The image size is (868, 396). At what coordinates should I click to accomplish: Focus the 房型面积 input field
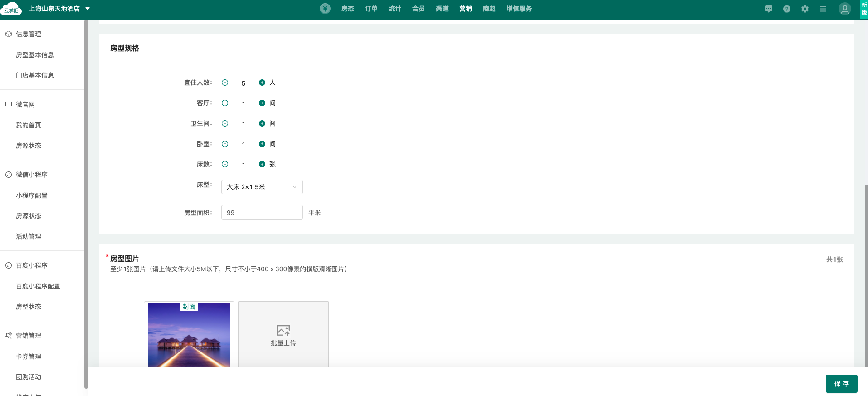[262, 212]
